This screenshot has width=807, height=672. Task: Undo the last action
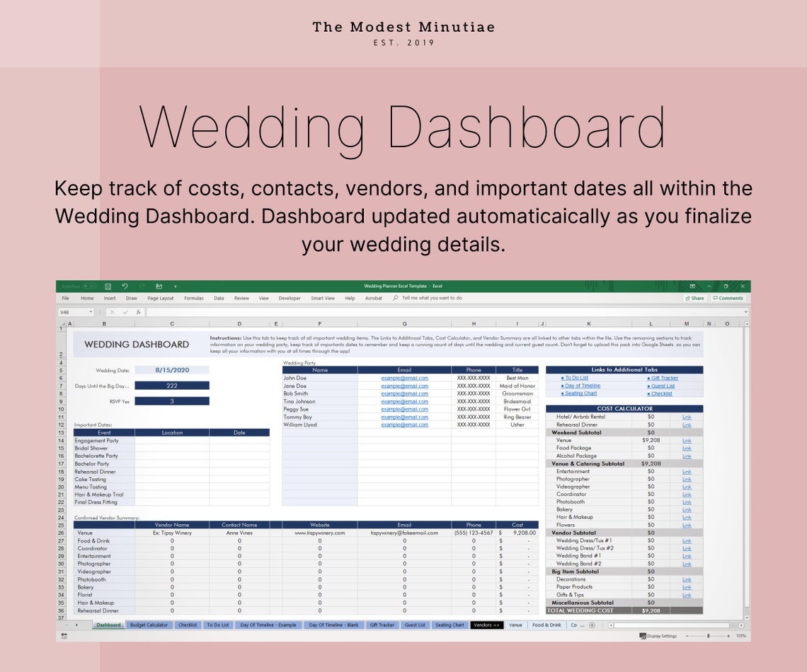pyautogui.click(x=125, y=285)
